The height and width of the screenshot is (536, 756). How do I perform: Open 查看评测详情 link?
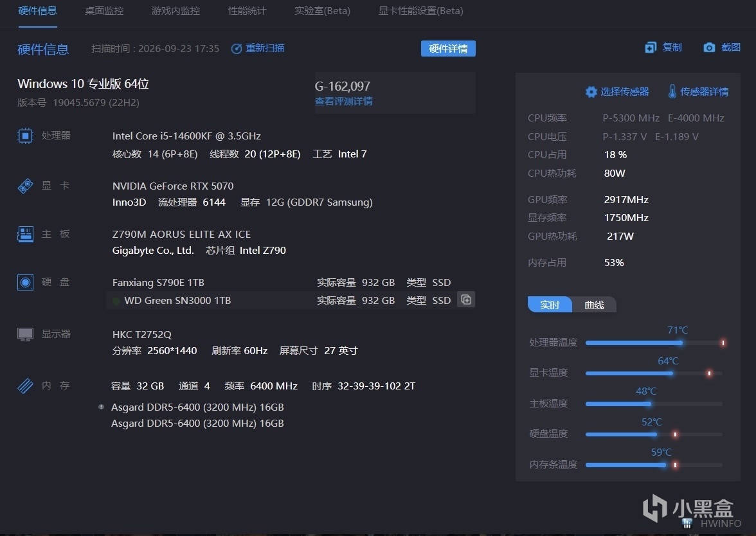point(344,102)
